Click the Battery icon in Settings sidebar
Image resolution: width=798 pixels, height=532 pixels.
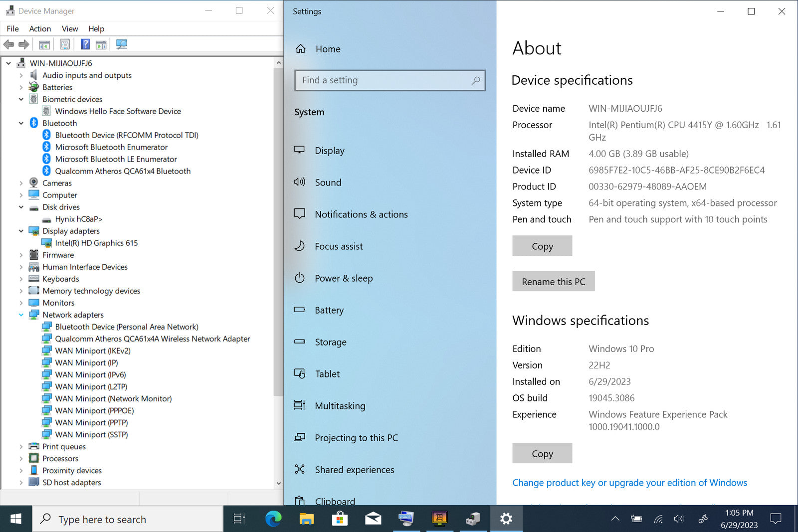[299, 310]
